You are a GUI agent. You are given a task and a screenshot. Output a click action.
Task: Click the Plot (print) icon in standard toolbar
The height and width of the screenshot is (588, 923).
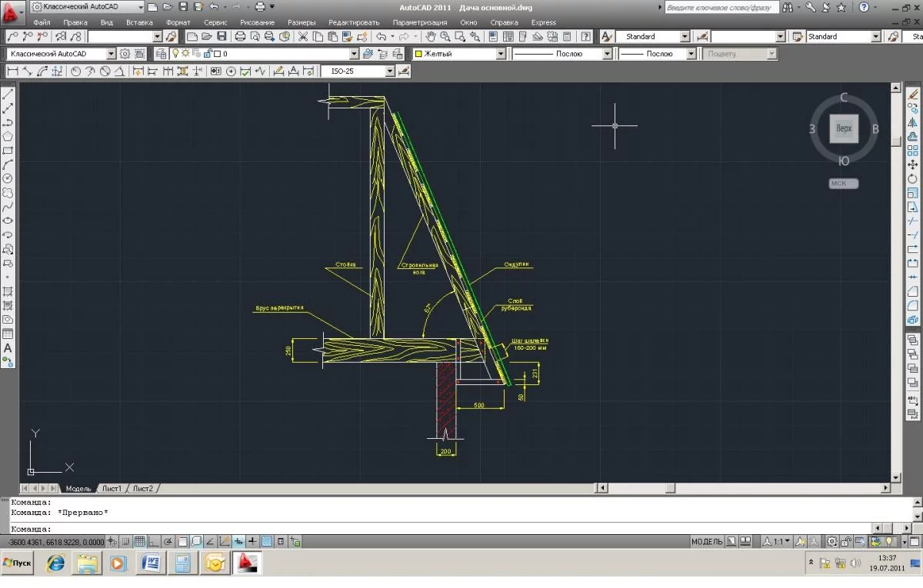coord(240,37)
